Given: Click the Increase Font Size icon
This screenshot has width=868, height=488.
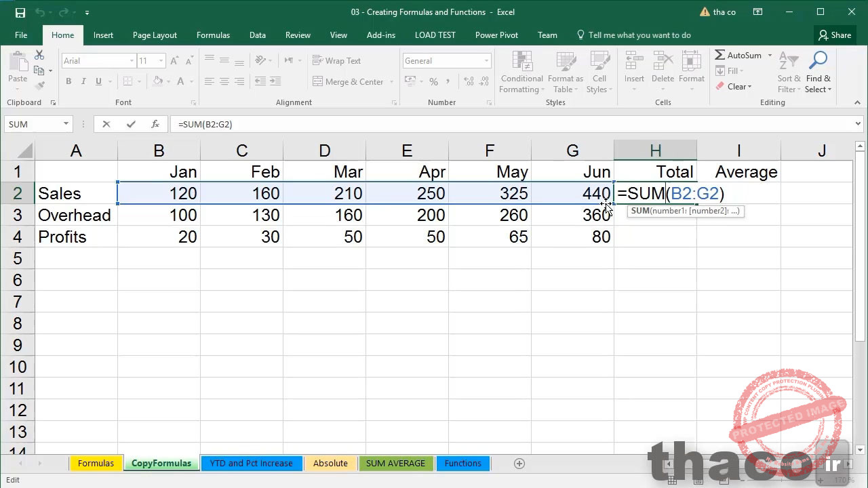Looking at the screenshot, I should pos(174,61).
